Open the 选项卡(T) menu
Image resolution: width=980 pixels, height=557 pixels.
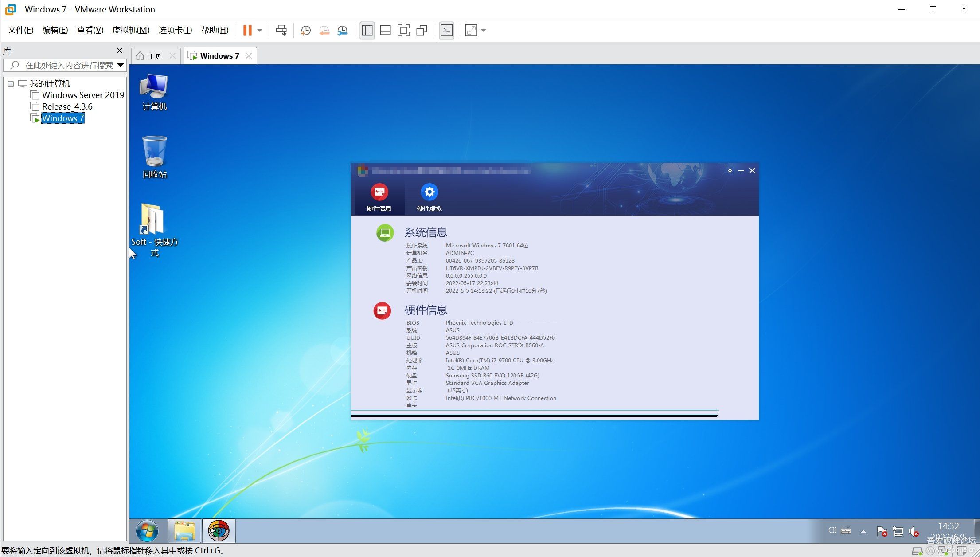point(175,30)
